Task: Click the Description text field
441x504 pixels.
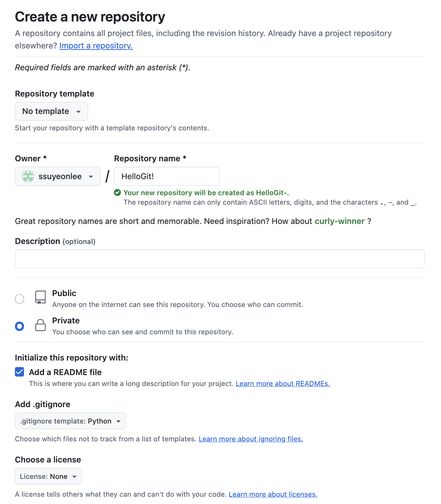Action: pos(220,259)
